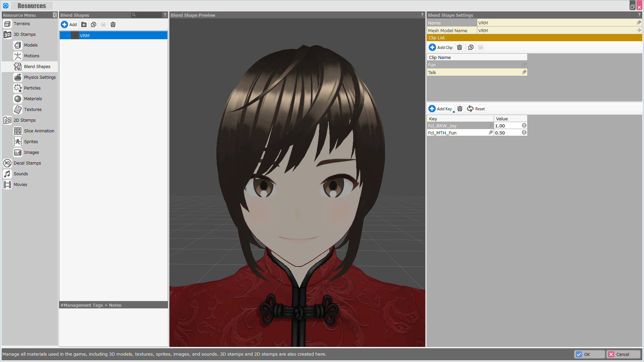Adjust the Fcl_MTH_Fun value with its stepper
The image size is (644, 362).
click(x=524, y=132)
